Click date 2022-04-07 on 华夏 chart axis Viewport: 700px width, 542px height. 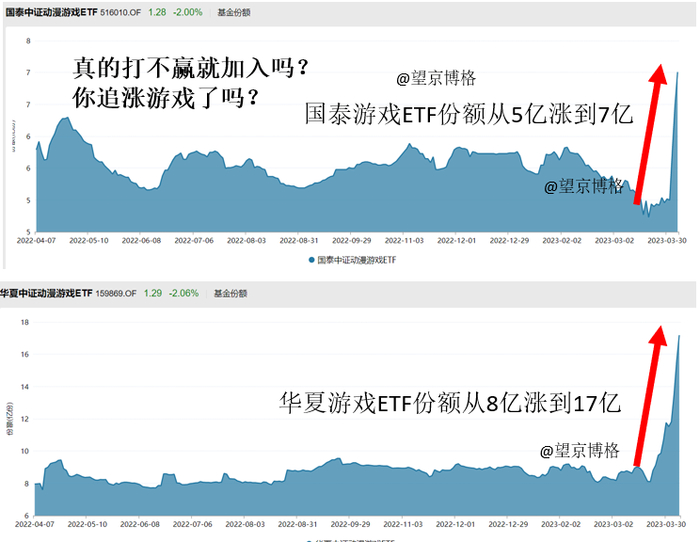pos(34,524)
